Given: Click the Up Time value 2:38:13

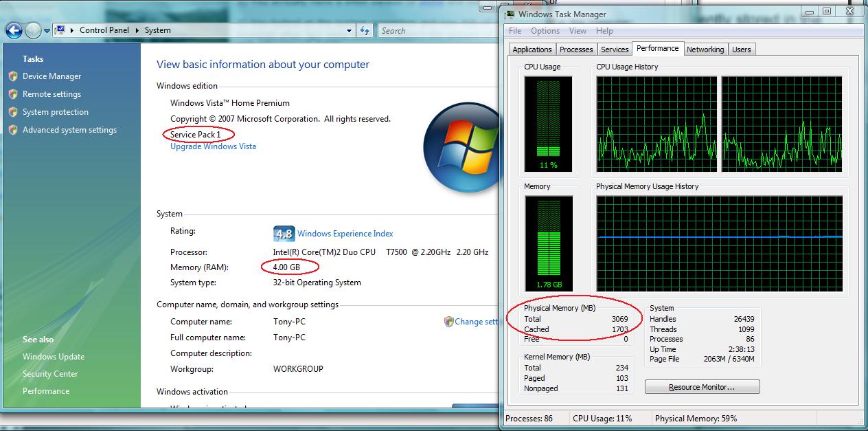Looking at the screenshot, I should coord(742,349).
